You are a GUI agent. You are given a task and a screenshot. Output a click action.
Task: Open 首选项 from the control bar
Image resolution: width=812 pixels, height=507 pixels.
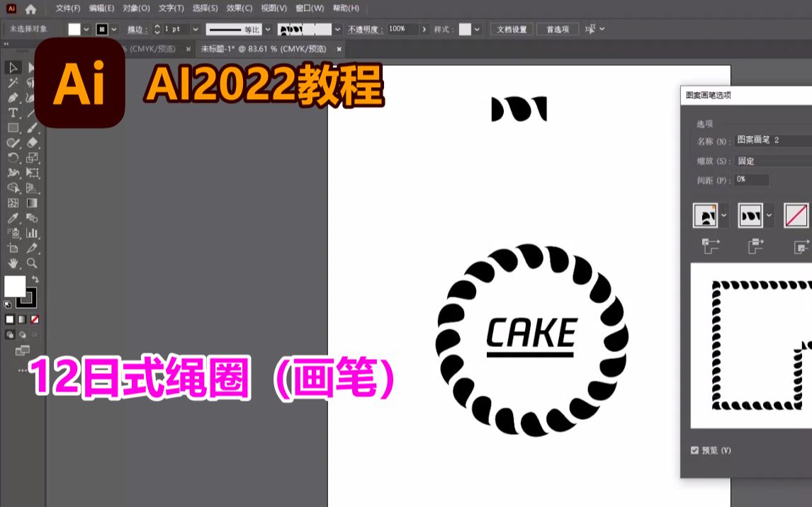pyautogui.click(x=557, y=29)
